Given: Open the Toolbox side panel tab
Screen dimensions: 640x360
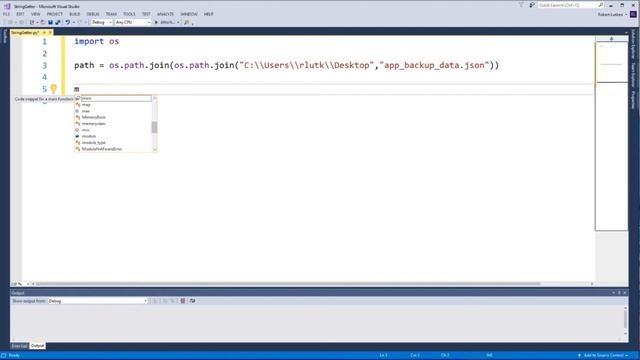Looking at the screenshot, I should coord(5,36).
